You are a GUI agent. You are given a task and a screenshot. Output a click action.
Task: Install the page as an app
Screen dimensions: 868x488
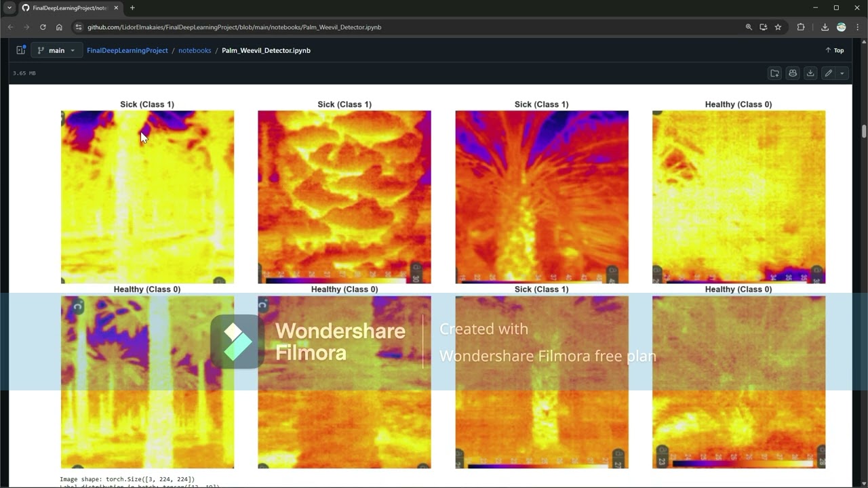[764, 27]
